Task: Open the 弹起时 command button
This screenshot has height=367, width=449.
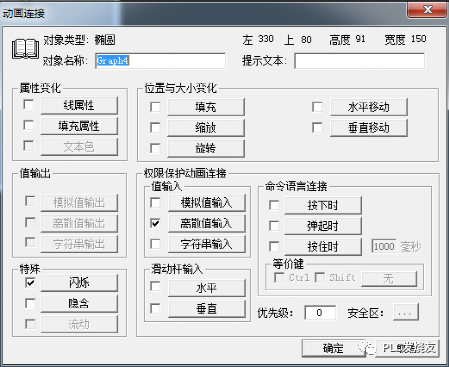Action: [x=323, y=226]
